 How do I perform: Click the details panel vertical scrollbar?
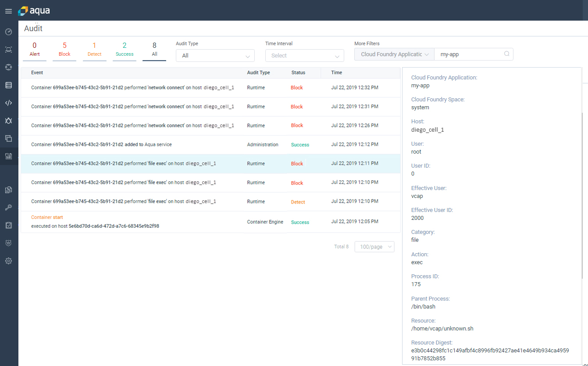pos(582,195)
